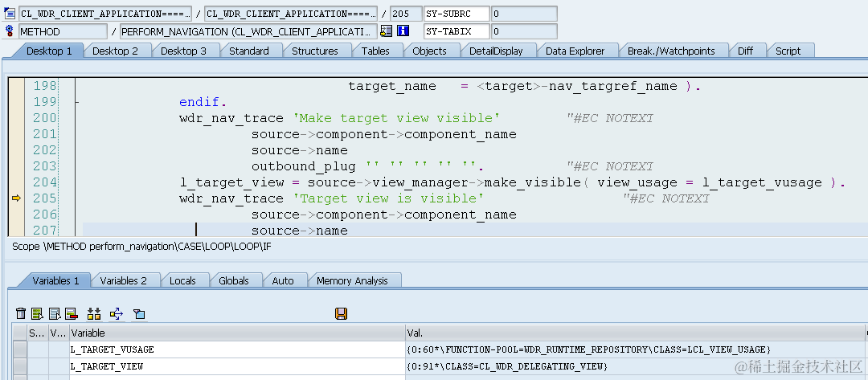The width and height of the screenshot is (868, 380).
Task: Click the Scope perform_navigation status text
Action: click(x=141, y=247)
